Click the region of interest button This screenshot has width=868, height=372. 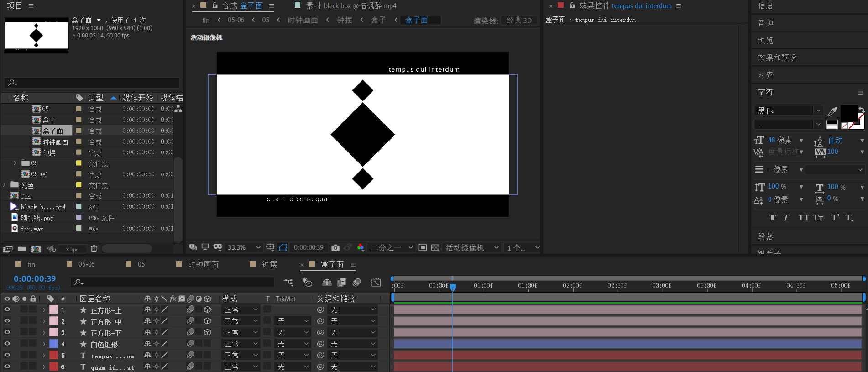423,247
